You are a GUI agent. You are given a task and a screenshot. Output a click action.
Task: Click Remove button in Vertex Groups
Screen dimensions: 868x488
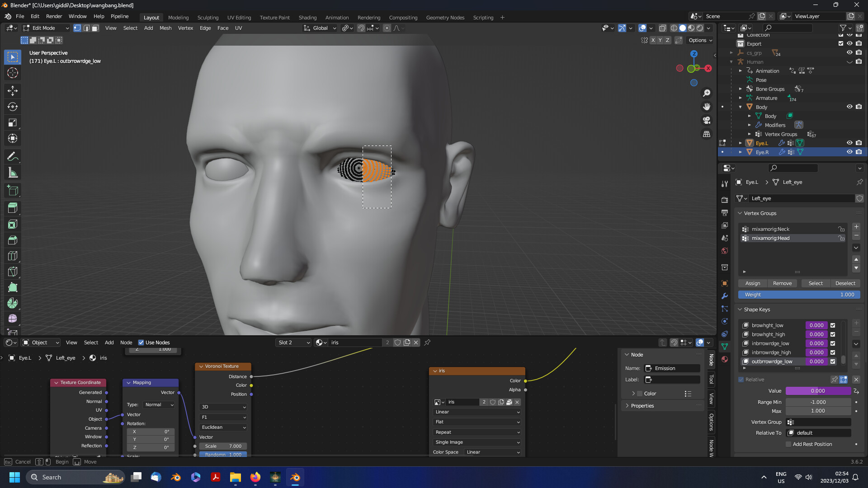(783, 283)
